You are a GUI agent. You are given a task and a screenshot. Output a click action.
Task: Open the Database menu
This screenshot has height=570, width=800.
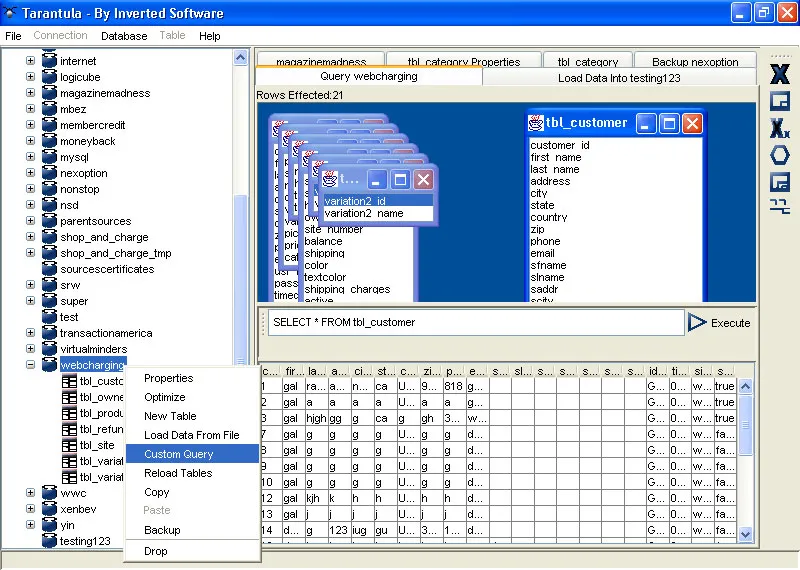(x=124, y=36)
